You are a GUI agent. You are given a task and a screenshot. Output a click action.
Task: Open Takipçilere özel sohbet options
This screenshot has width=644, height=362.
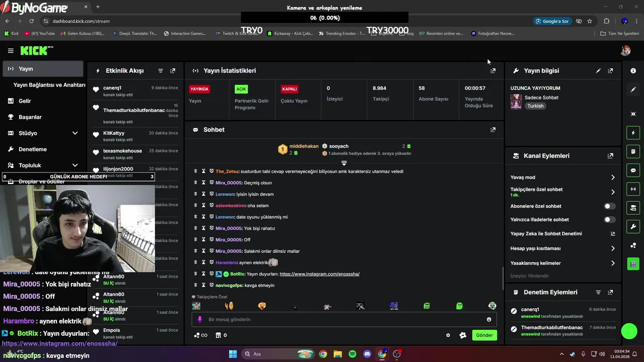[563, 192]
